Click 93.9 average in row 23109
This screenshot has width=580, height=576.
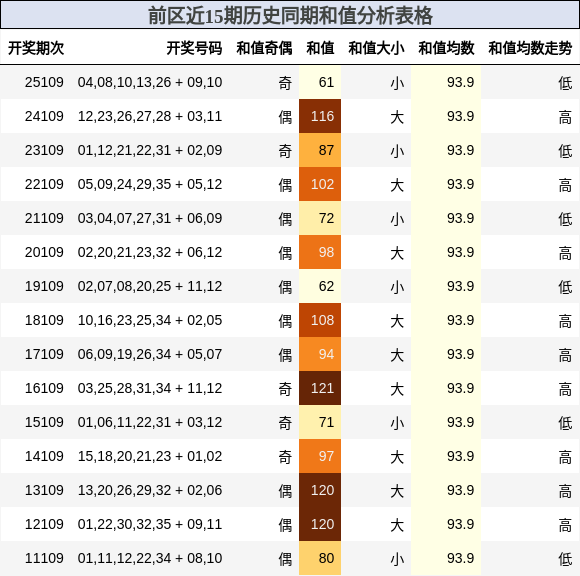[460, 150]
